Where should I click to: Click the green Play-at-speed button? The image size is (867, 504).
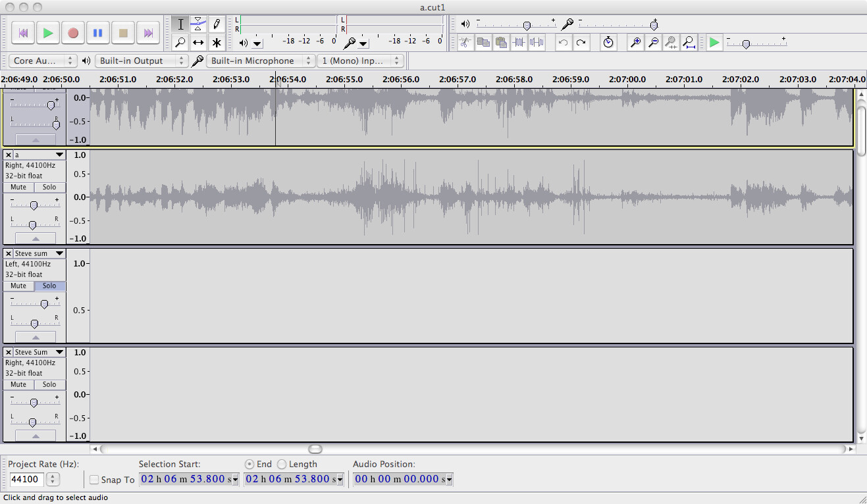714,43
